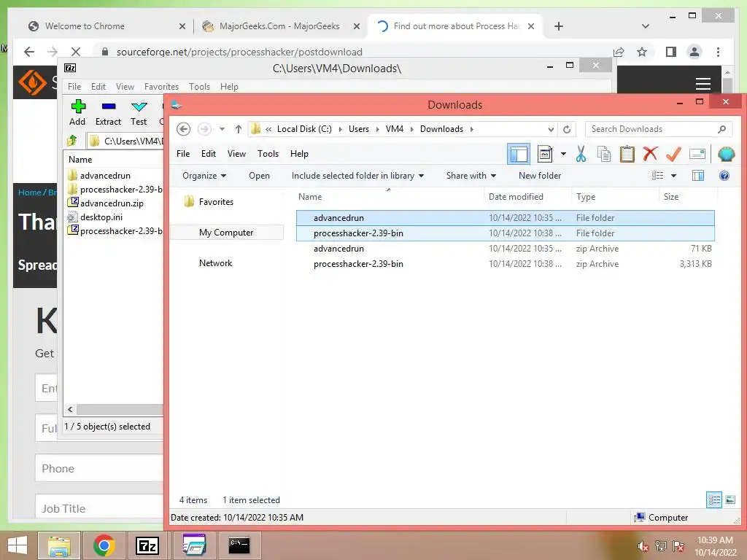Click the Refresh button beside address bar
Viewport: 747px width, 560px height.
566,129
